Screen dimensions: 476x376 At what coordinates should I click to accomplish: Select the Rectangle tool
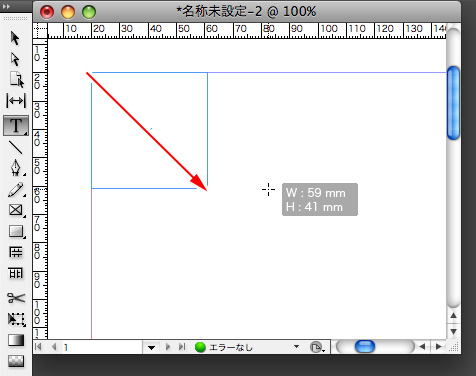(16, 231)
